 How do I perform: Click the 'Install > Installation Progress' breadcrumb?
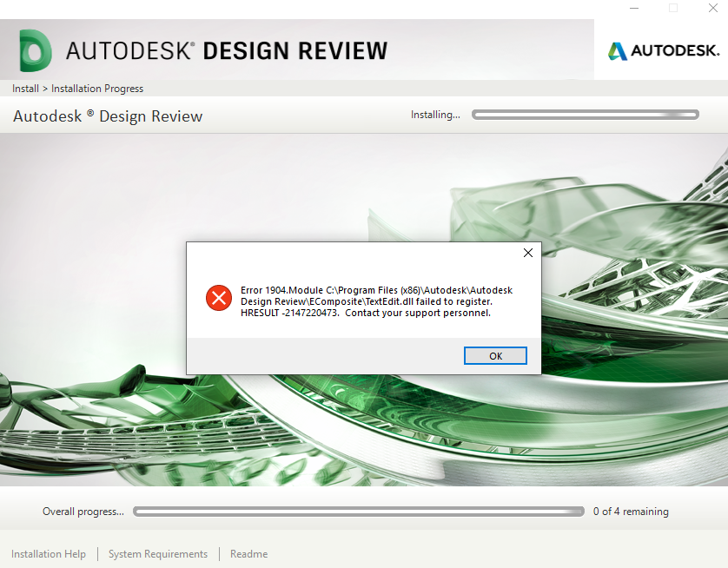pos(77,89)
